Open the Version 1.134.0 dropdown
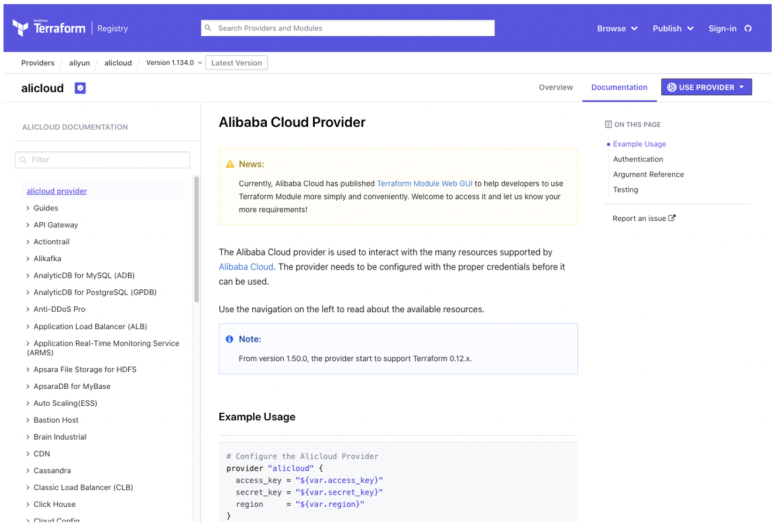 click(173, 63)
